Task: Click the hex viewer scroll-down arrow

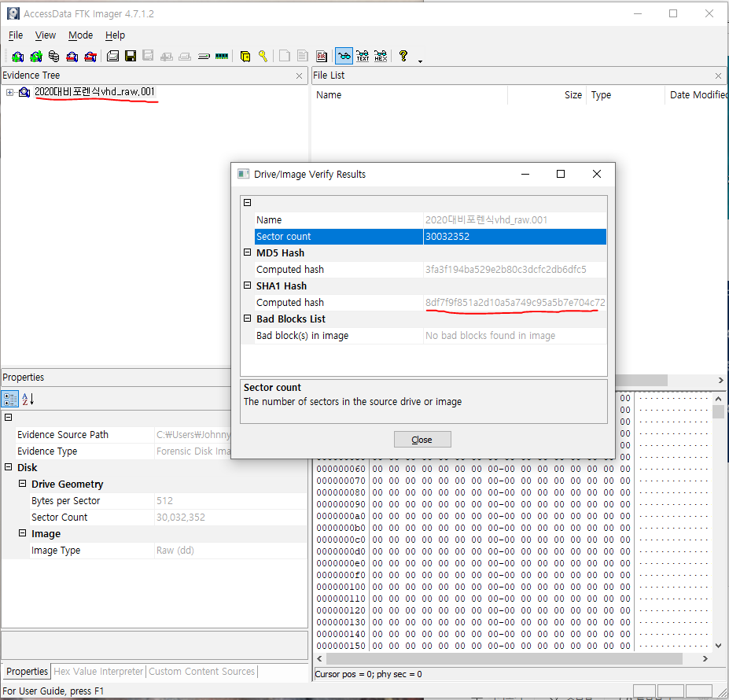Action: pyautogui.click(x=718, y=646)
